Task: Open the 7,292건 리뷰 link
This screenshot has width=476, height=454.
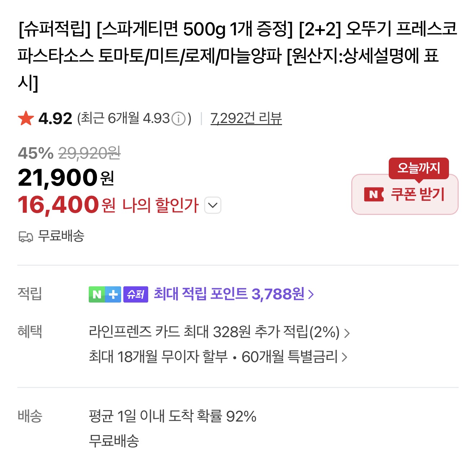Action: pyautogui.click(x=246, y=118)
